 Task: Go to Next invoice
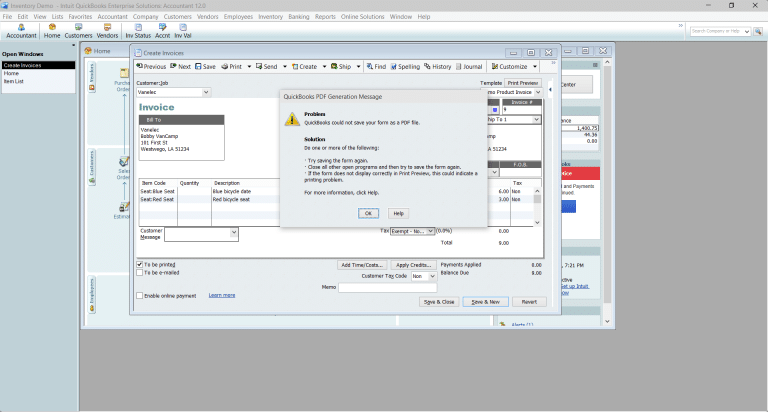[180, 67]
